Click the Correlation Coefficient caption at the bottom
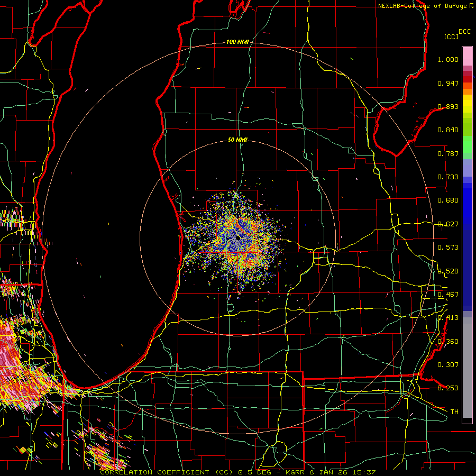The width and height of the screenshot is (476, 476). click(x=238, y=472)
